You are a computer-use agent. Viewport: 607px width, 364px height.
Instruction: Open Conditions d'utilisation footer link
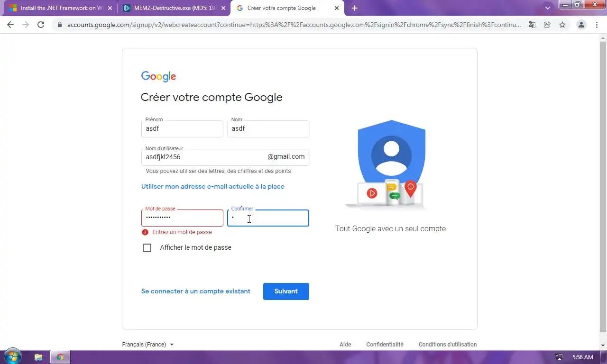448,345
